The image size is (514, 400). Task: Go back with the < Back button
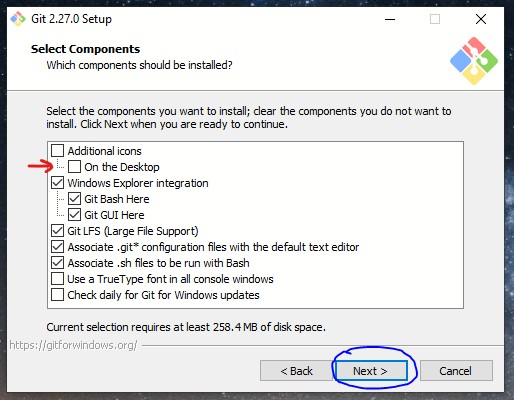296,370
